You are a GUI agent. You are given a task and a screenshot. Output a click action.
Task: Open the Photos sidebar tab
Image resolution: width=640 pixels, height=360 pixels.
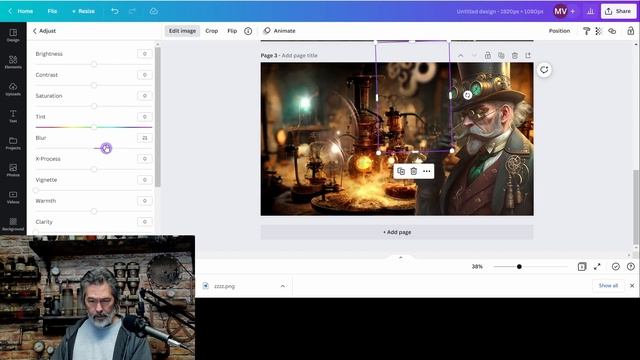[13, 170]
